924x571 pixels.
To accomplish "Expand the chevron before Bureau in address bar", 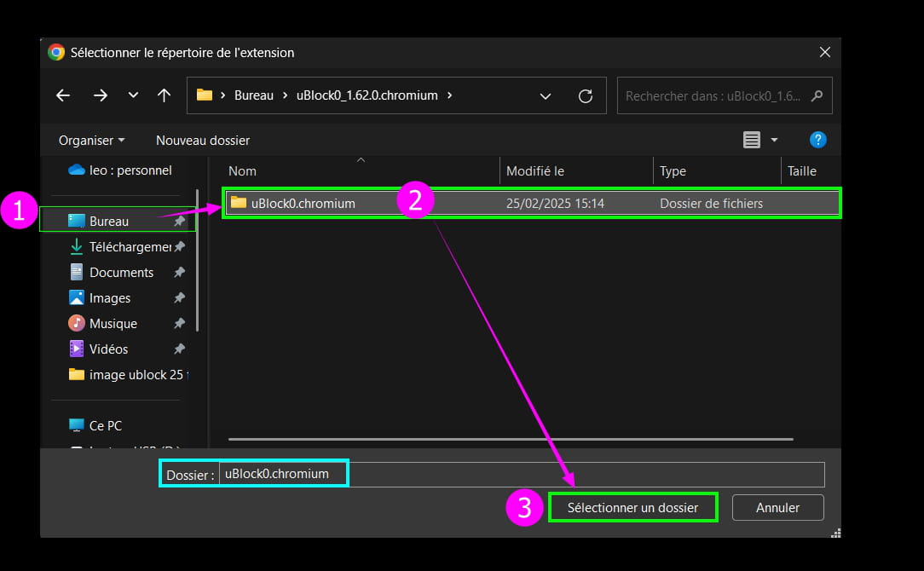I will click(x=222, y=95).
